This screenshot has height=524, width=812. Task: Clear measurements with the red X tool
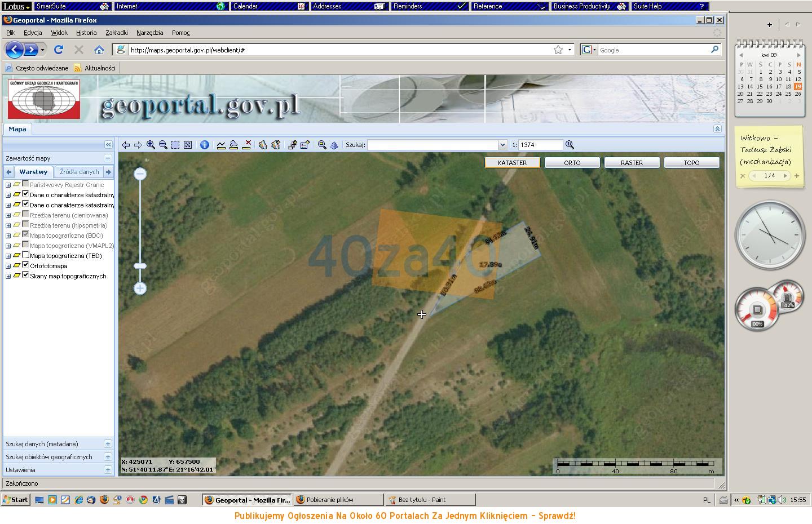point(246,145)
